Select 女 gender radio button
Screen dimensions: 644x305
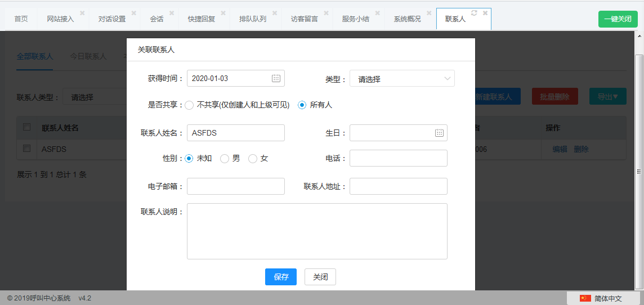coord(253,159)
